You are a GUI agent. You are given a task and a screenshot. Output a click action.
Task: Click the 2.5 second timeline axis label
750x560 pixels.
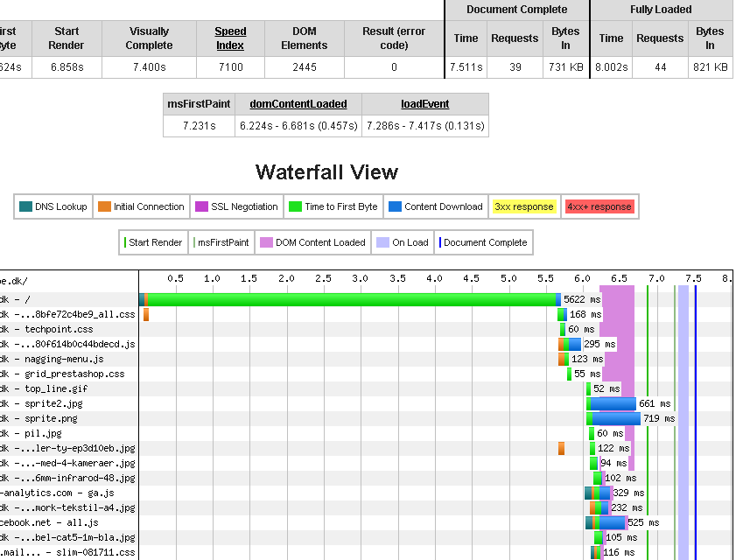click(323, 278)
